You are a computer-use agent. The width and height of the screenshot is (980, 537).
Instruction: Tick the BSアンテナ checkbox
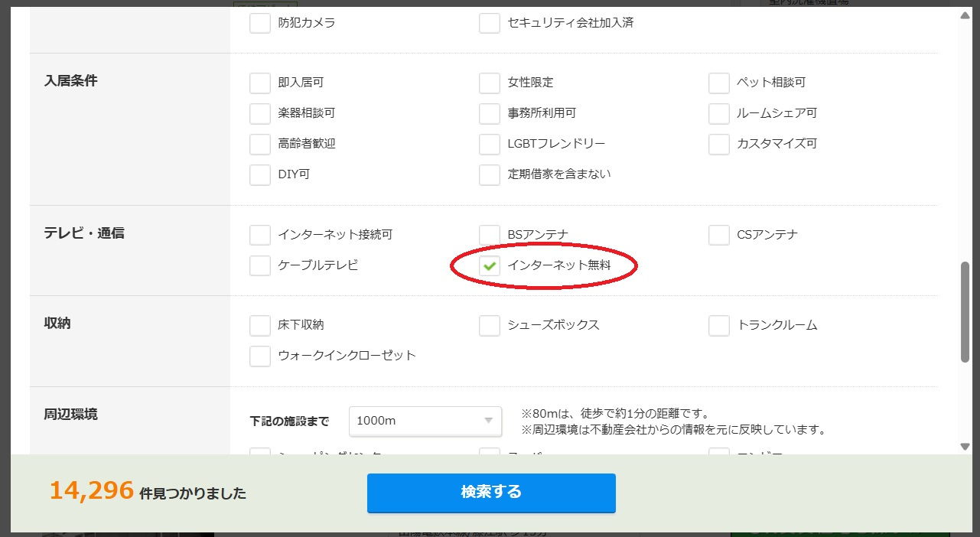(490, 235)
